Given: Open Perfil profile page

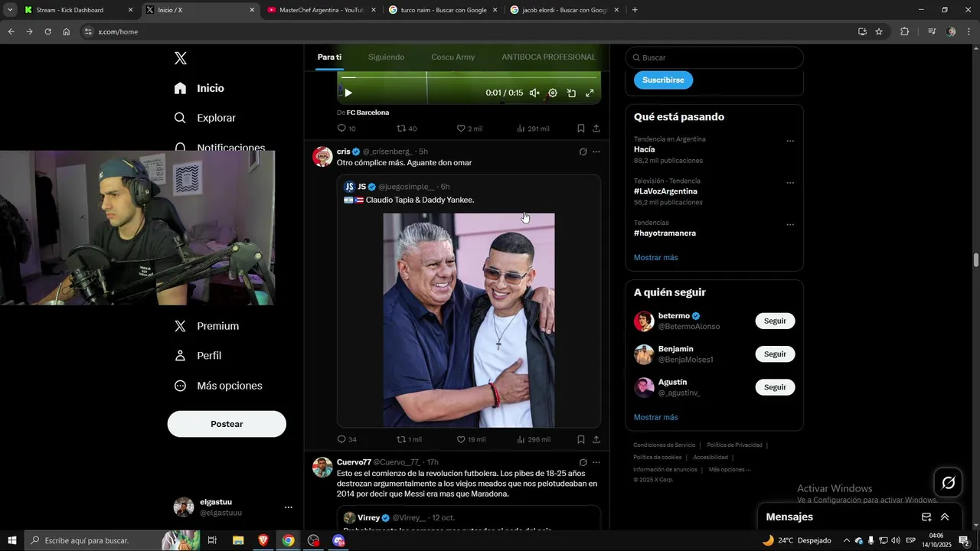Looking at the screenshot, I should pyautogui.click(x=198, y=356).
